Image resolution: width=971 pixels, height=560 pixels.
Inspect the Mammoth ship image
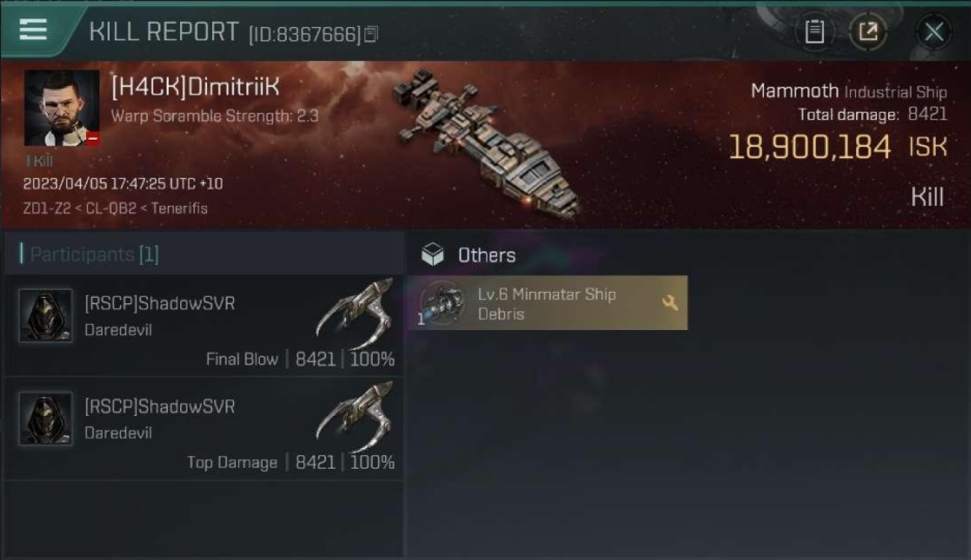click(485, 143)
